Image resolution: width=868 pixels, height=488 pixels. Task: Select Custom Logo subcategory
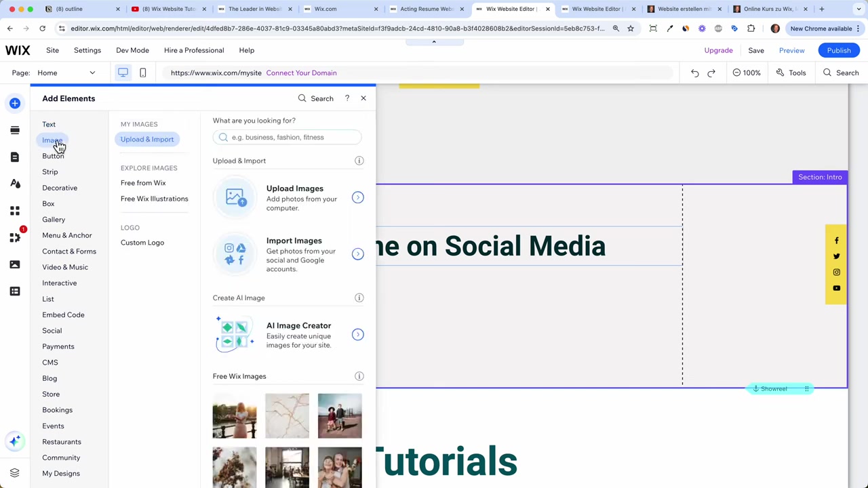click(x=142, y=243)
